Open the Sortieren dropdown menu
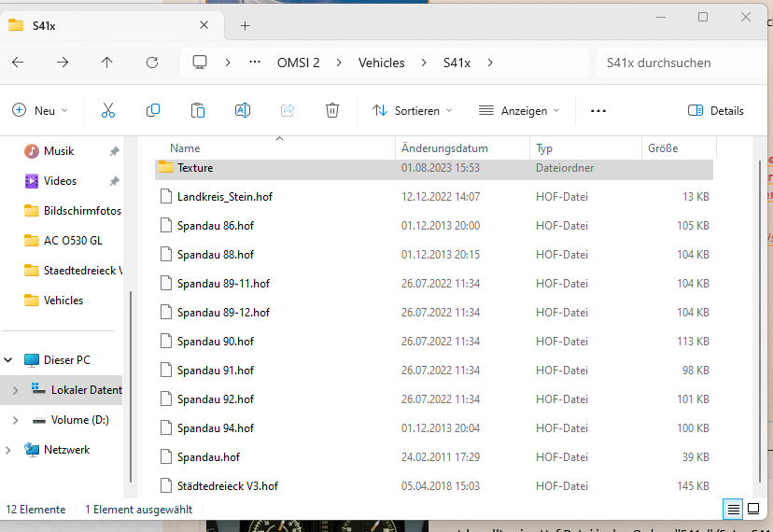Image resolution: width=773 pixels, height=532 pixels. pyautogui.click(x=412, y=110)
